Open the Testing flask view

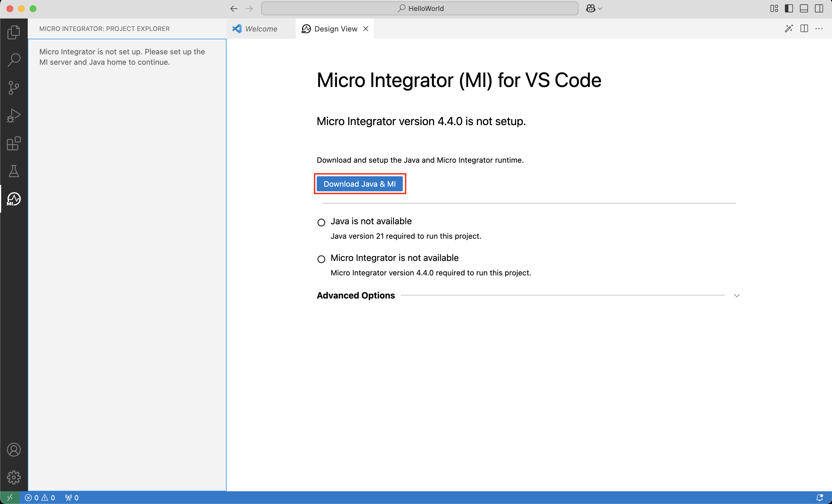coord(14,171)
